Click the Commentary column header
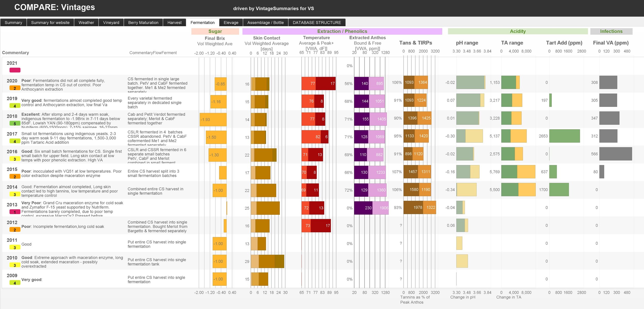The height and width of the screenshot is (309, 644). click(x=15, y=53)
